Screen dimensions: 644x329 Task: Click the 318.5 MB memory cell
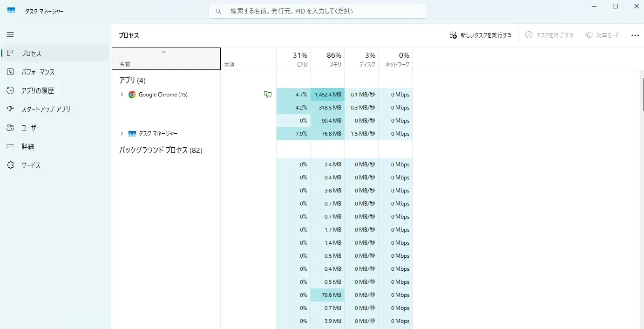pos(327,108)
